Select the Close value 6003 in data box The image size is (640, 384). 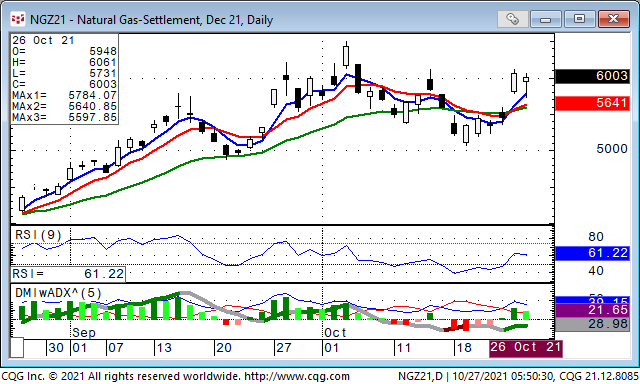(x=103, y=84)
